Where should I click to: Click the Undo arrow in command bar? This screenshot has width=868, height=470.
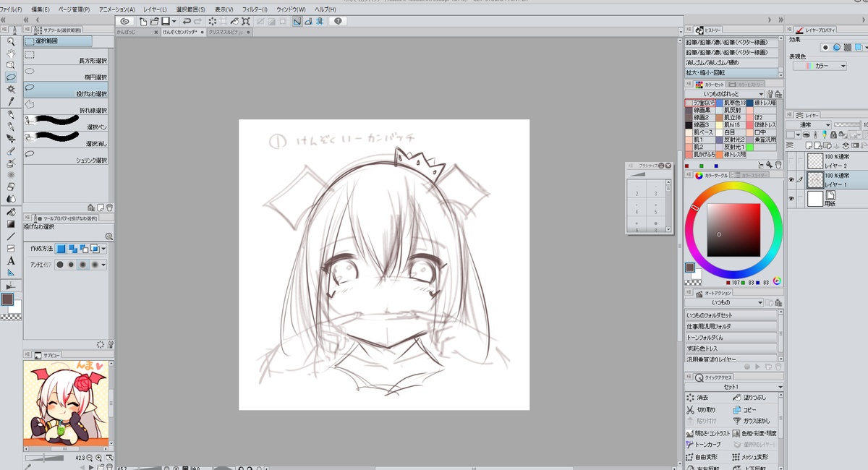click(187, 22)
